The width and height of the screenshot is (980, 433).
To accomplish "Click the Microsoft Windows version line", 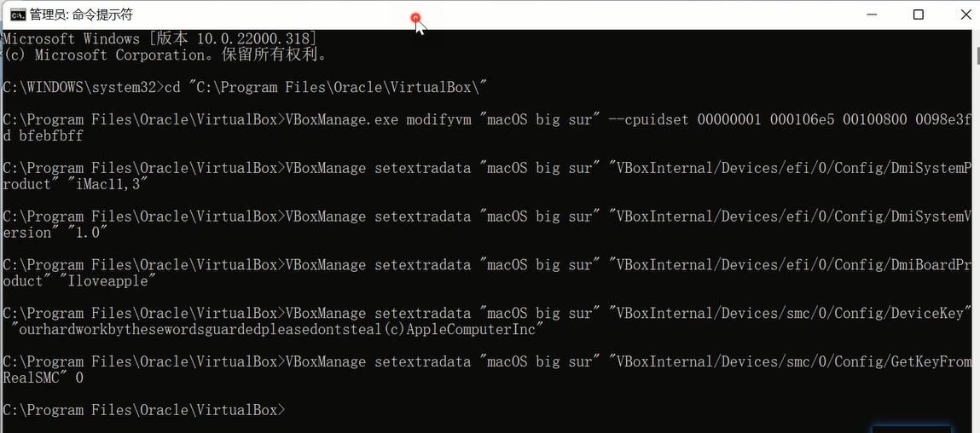I will (x=159, y=38).
